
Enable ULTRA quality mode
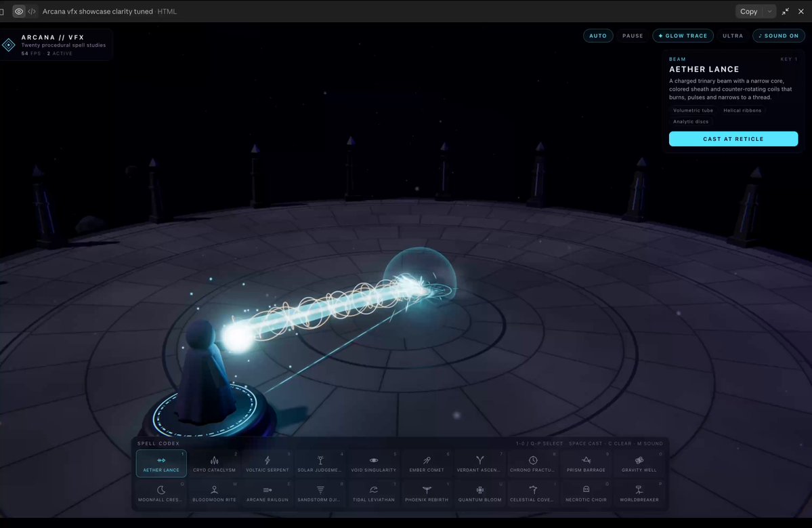tap(732, 36)
